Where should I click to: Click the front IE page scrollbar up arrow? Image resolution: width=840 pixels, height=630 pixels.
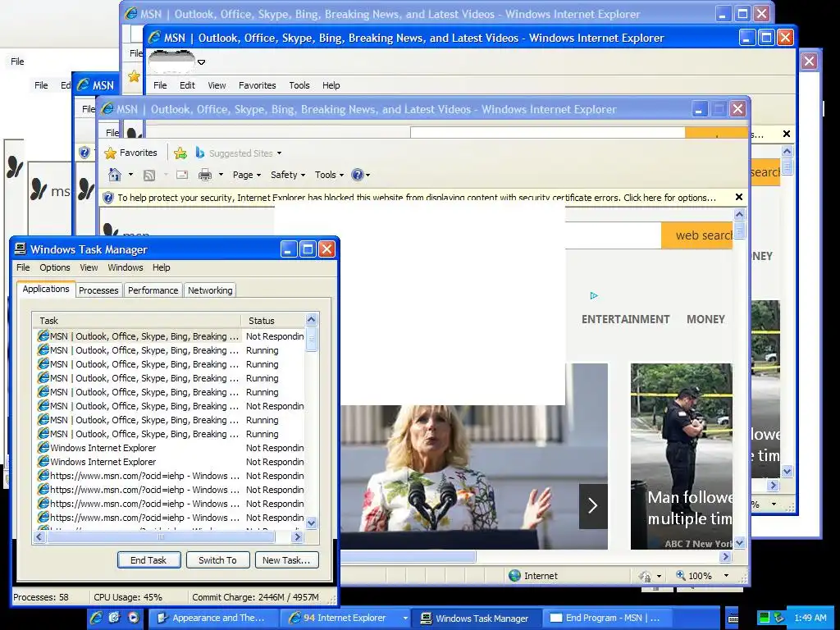click(x=739, y=215)
